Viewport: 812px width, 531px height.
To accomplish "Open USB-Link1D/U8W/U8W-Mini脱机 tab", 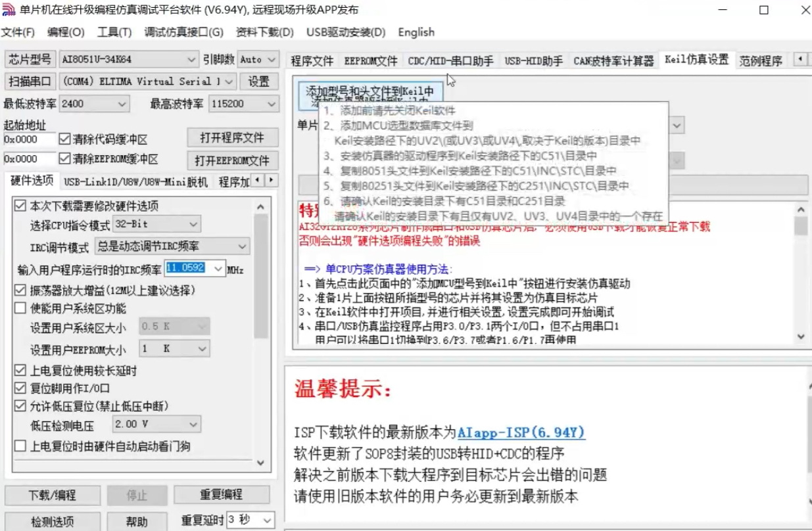I will coord(135,181).
